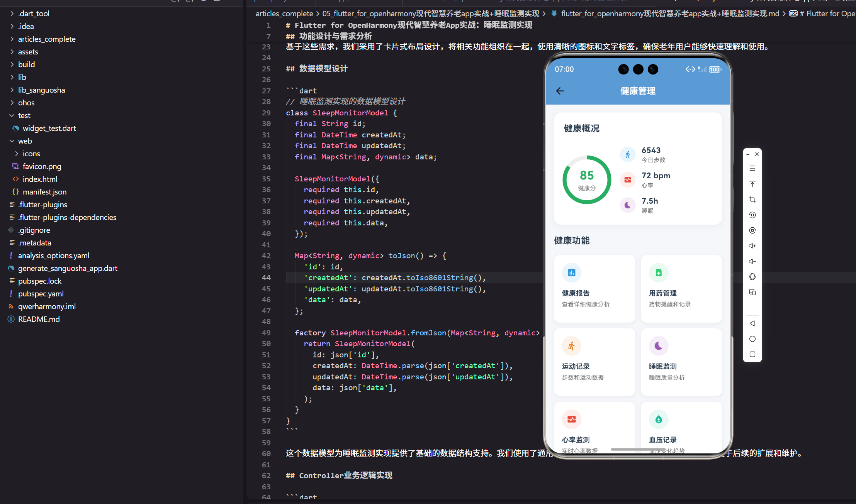The image size is (856, 504).
Task: Rotate emulator screen clockwise
Action: 752,230
